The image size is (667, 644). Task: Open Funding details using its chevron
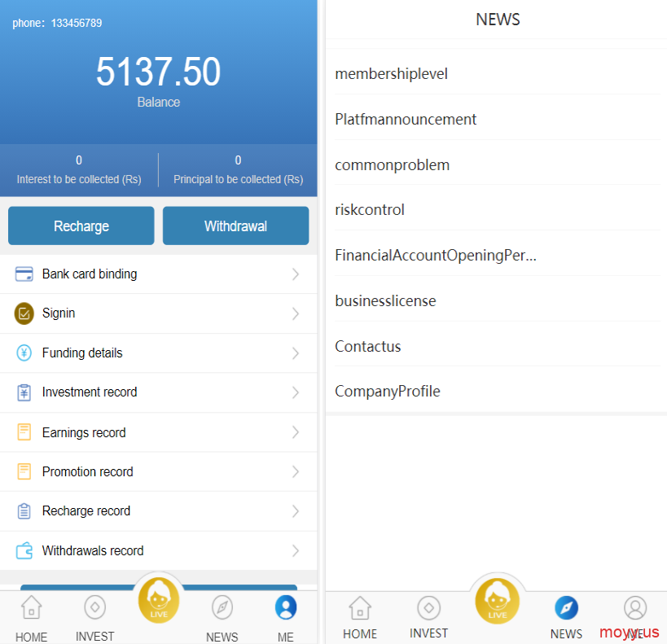pos(296,353)
